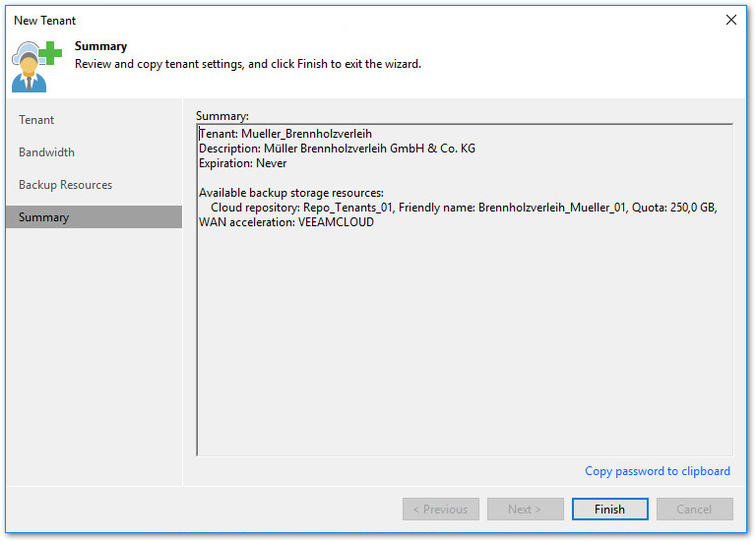
Task: Click the Available backup storage resources line
Action: [290, 193]
